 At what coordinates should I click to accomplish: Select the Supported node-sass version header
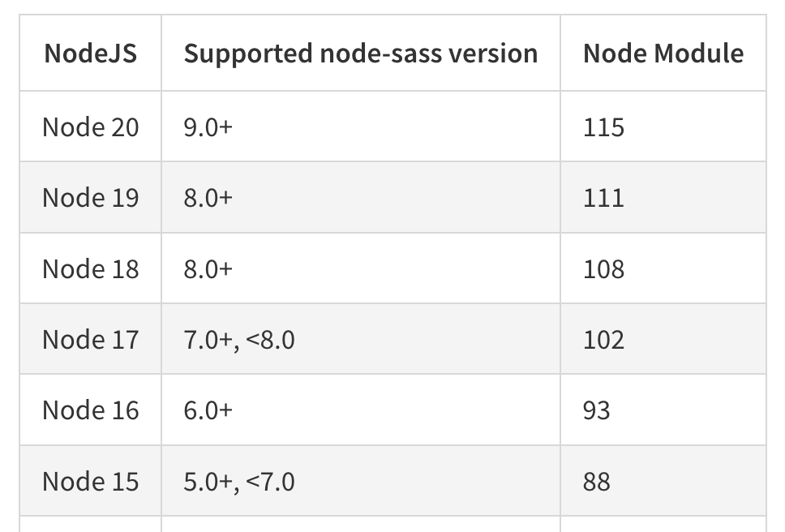(x=360, y=53)
